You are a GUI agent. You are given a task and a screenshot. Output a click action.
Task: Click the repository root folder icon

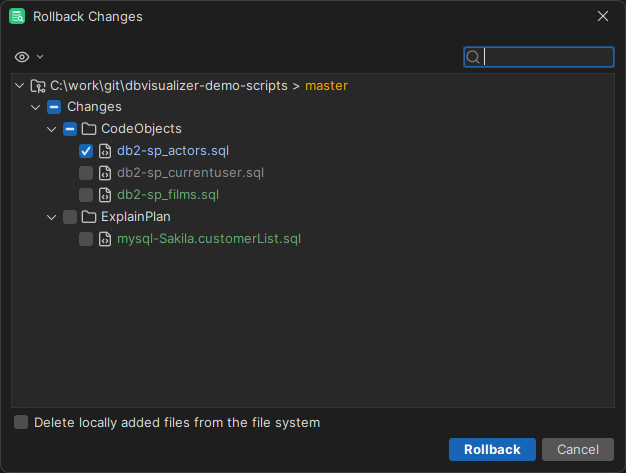(38, 86)
